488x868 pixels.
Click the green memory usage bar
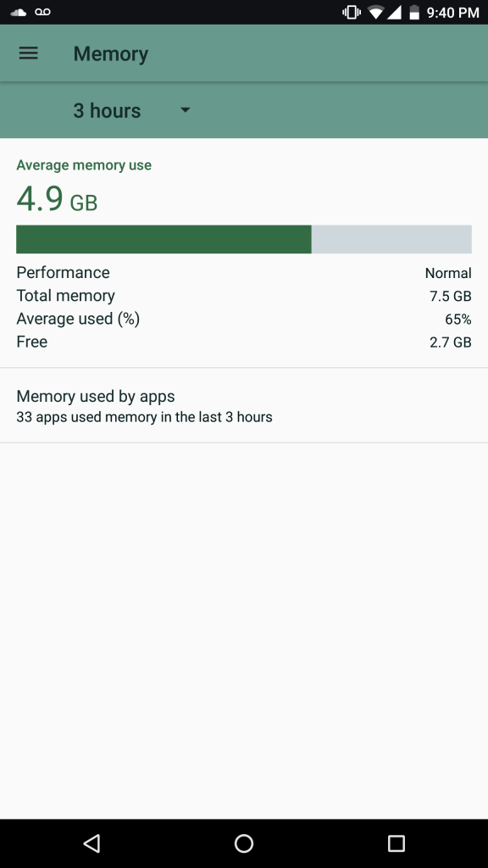[x=164, y=239]
